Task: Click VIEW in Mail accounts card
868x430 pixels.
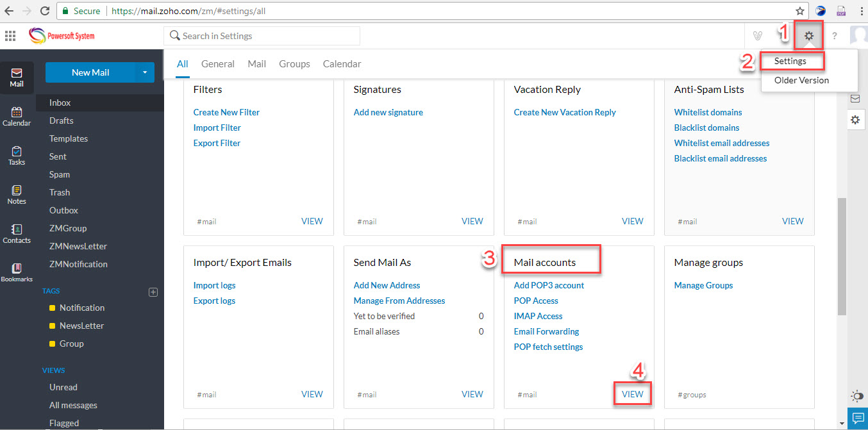Action: 633,394
